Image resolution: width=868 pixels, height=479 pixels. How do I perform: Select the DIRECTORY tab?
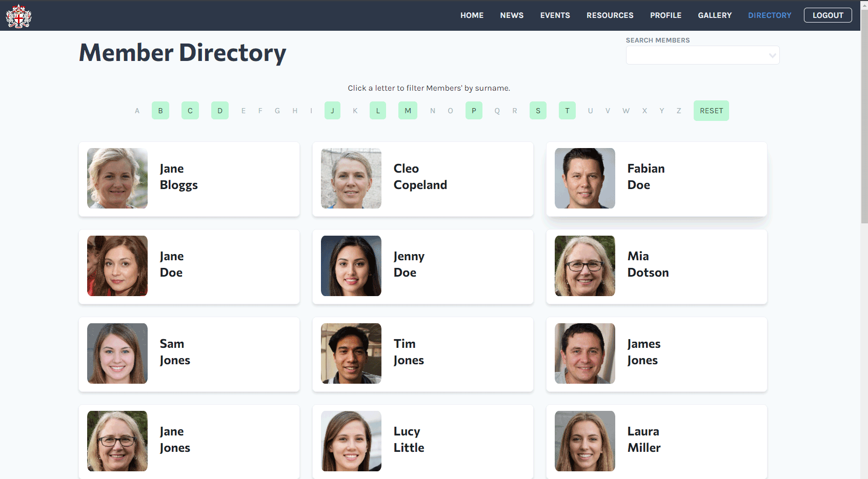770,15
